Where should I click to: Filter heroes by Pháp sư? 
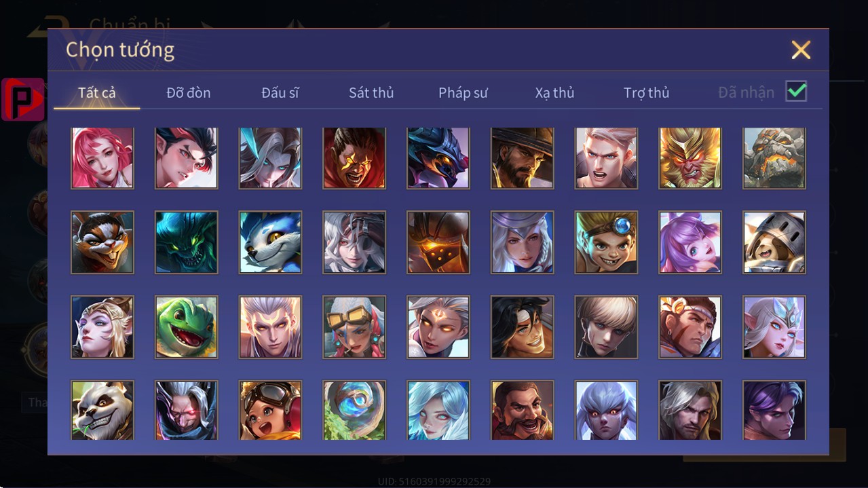point(463,93)
